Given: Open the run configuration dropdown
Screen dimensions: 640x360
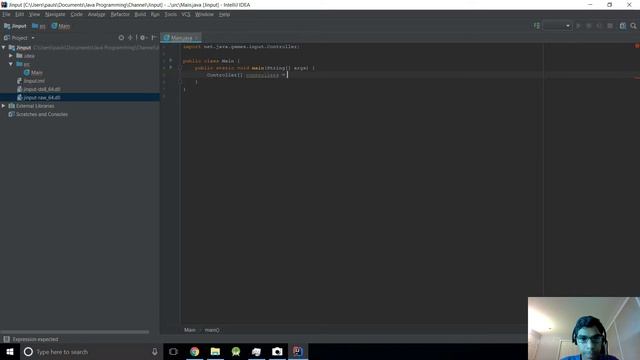Looking at the screenshot, I should point(557,26).
